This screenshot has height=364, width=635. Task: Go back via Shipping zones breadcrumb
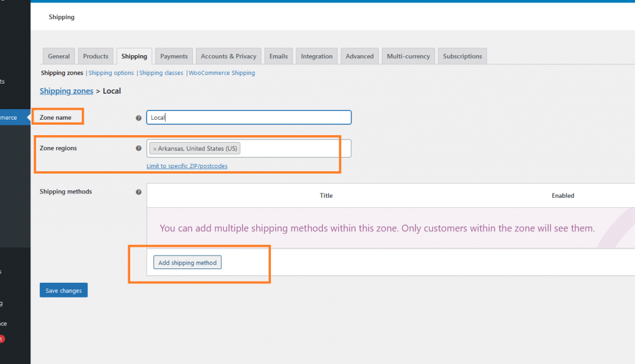tap(66, 91)
